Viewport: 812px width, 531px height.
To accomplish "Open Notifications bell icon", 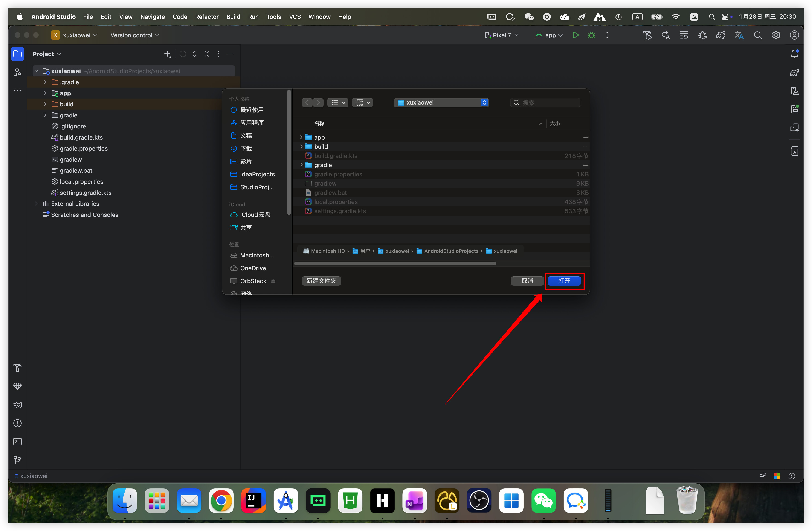I will (794, 54).
